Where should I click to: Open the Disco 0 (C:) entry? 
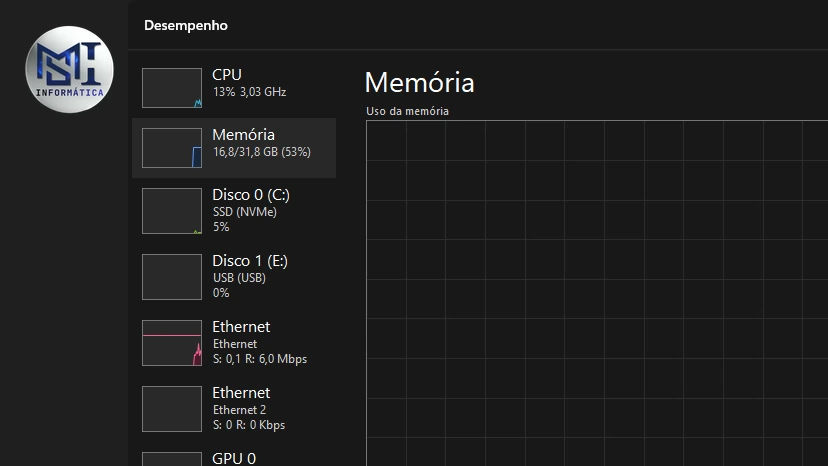pos(234,211)
